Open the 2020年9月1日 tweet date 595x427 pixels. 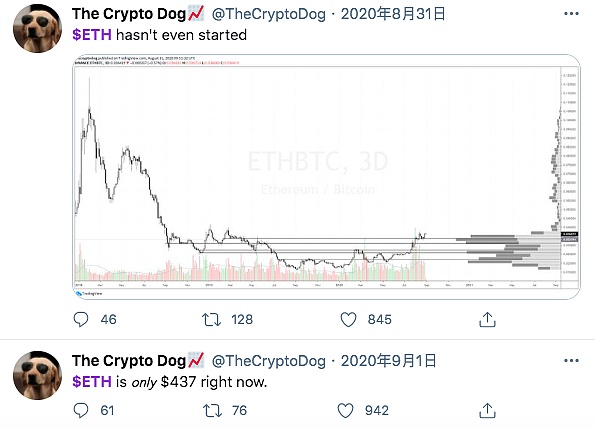pos(388,361)
